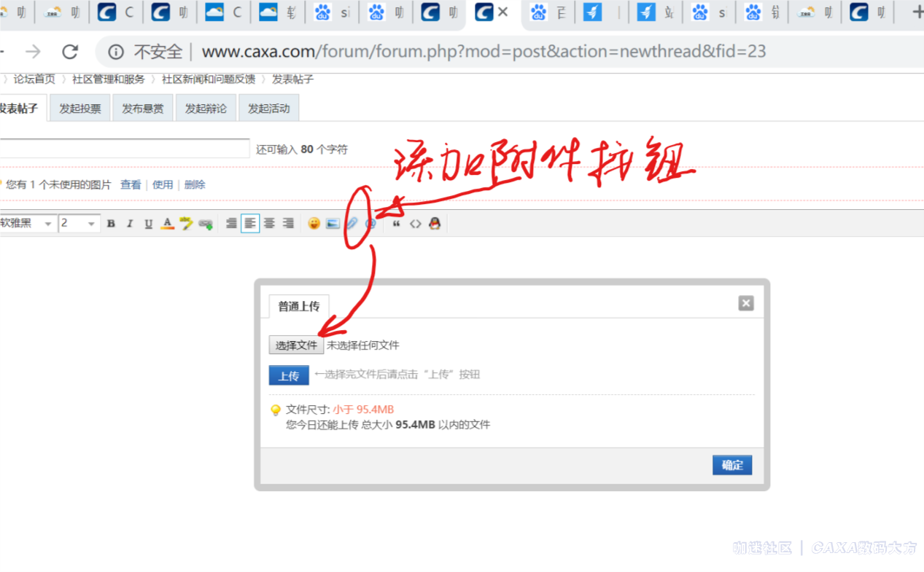Open the smiley emoticon picker

point(314,224)
